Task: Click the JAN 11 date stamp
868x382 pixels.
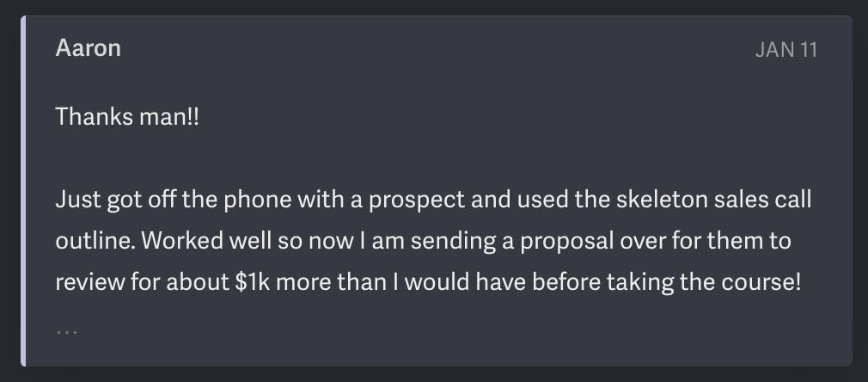Action: (786, 50)
